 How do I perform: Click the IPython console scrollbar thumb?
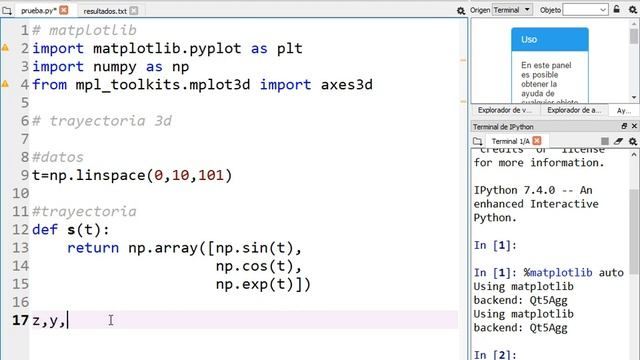[634, 231]
